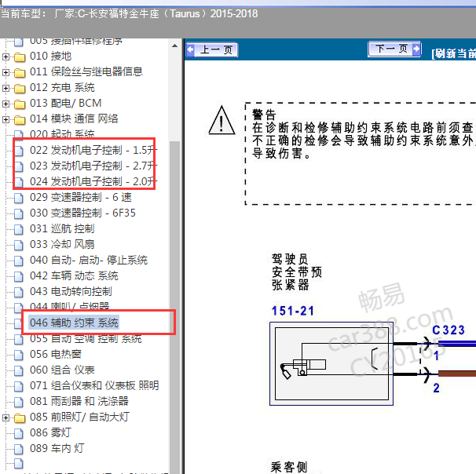Click tree scrollbar up arrow
476x474 pixels.
(174, 46)
